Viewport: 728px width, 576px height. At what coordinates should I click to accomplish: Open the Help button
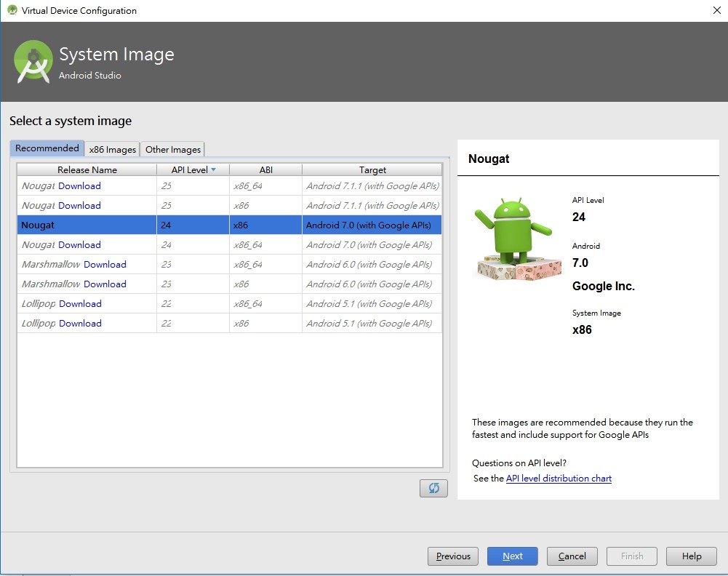click(692, 556)
